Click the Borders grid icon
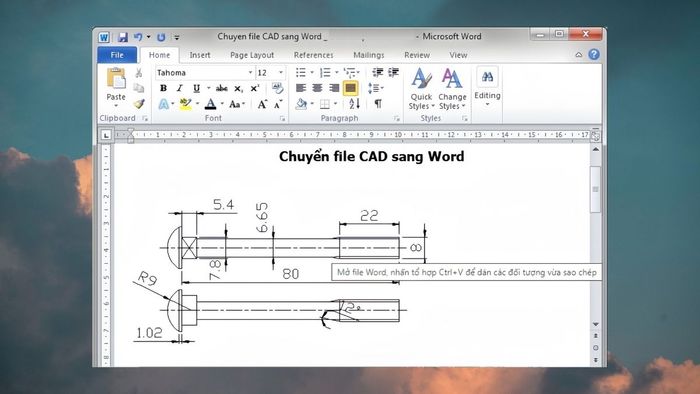The image size is (700, 394). 325,104
